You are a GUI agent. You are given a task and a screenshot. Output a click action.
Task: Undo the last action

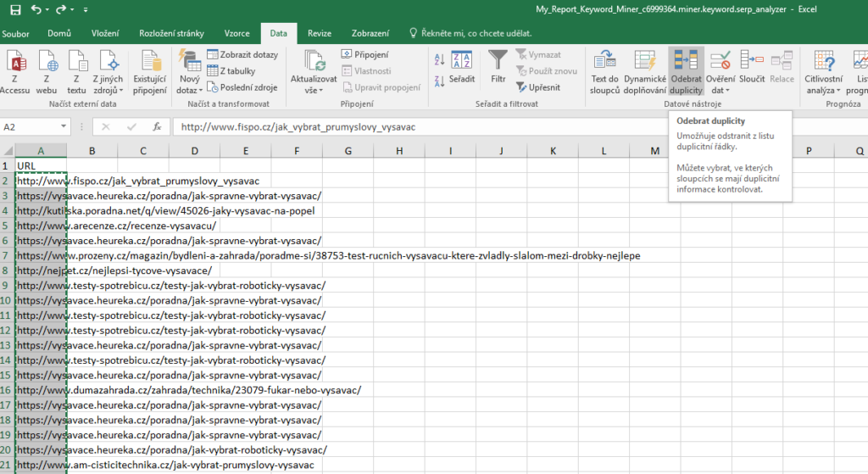coord(36,9)
